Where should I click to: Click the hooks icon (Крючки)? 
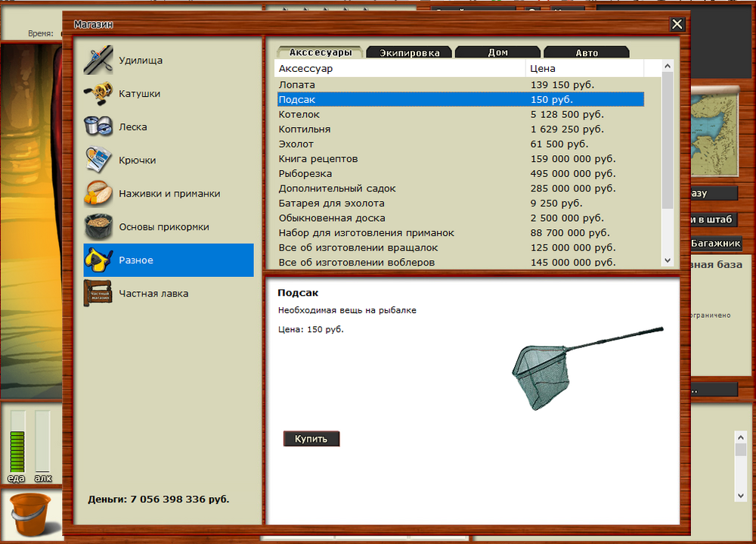[x=98, y=160]
